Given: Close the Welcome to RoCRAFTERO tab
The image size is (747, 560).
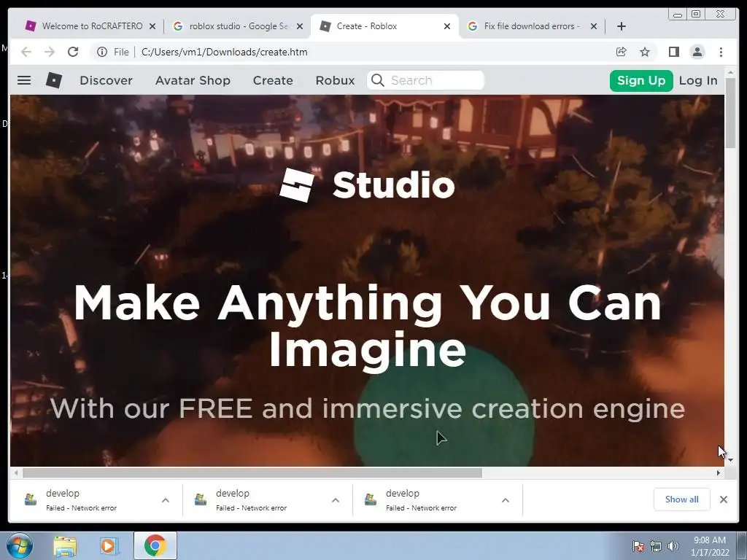Looking at the screenshot, I should point(152,26).
